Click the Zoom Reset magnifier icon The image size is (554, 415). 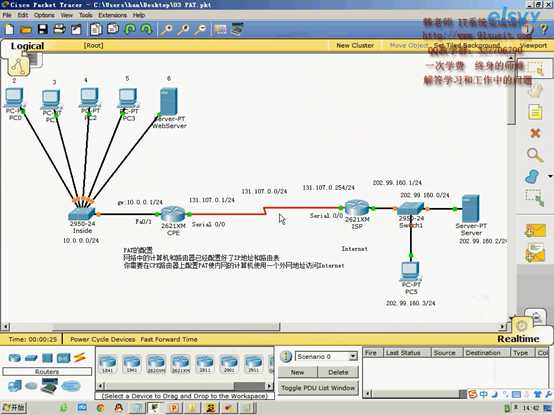pyautogui.click(x=183, y=29)
